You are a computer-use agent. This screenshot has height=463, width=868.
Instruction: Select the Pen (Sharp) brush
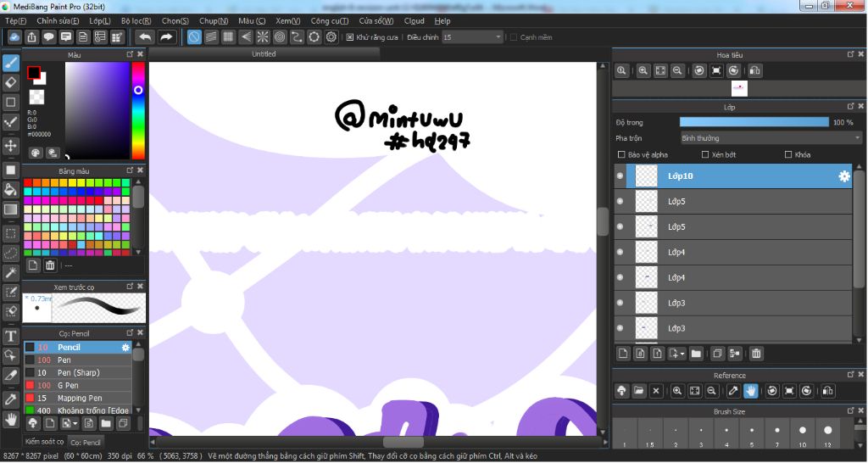(x=77, y=373)
